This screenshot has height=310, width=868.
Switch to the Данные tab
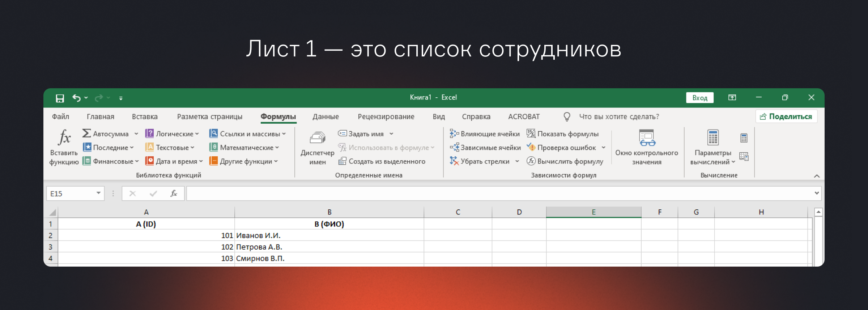click(325, 116)
